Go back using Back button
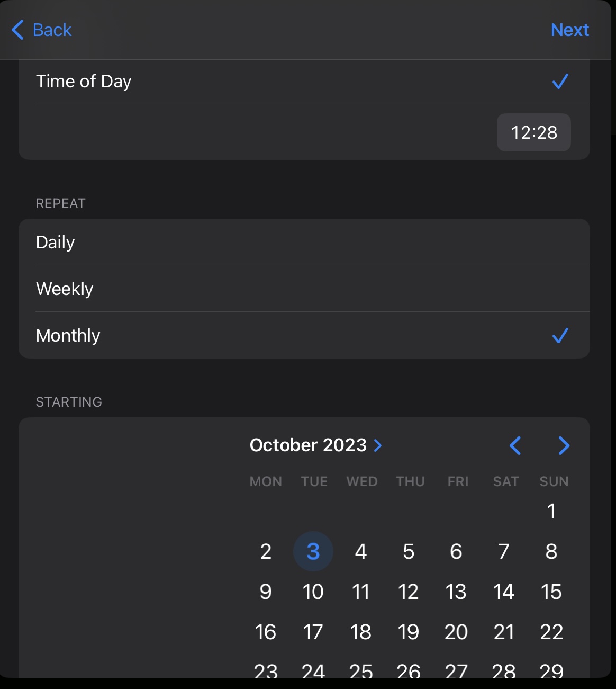 coord(42,30)
